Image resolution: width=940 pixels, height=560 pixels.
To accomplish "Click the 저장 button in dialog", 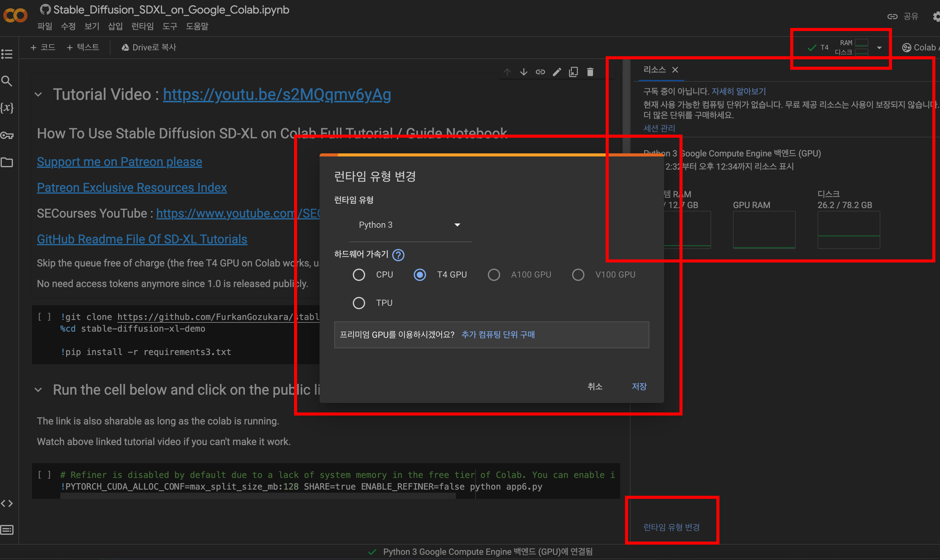I will point(639,386).
